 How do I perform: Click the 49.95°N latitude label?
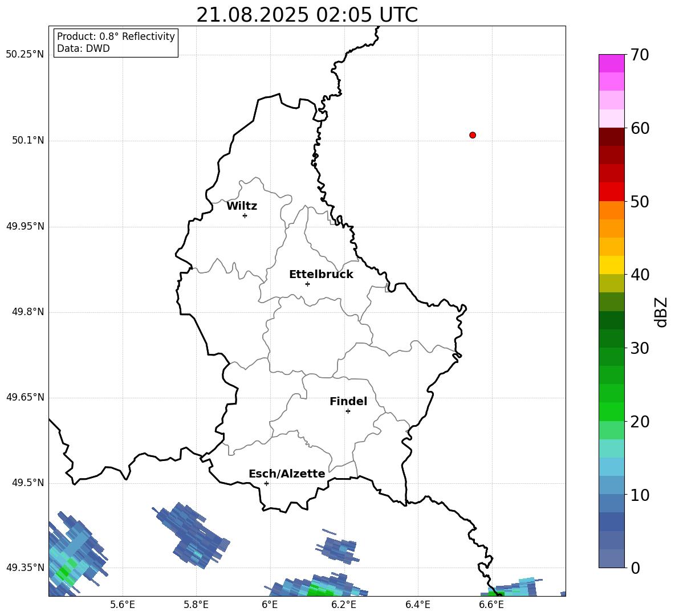[25, 226]
